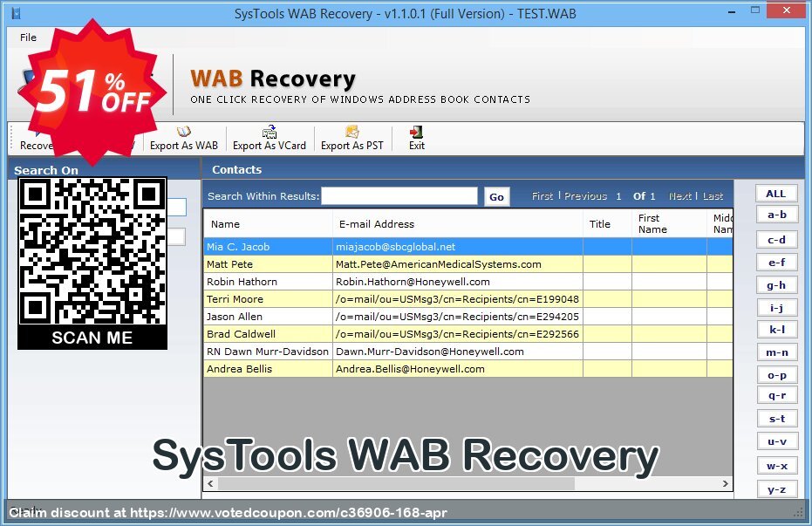This screenshot has width=812, height=526.
Task: Click email Robin.Hathorn@Honeywell.com cell
Action: click(x=458, y=282)
